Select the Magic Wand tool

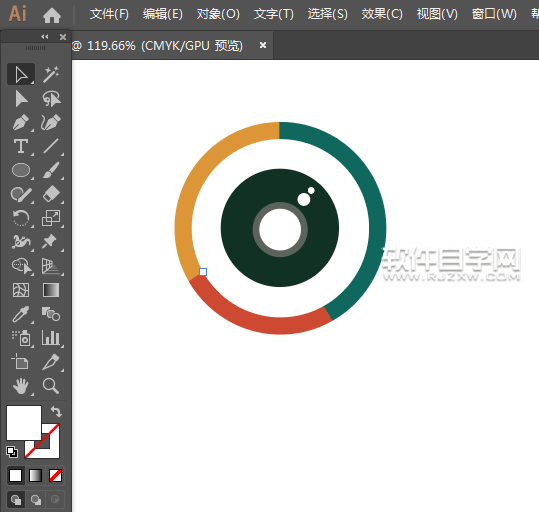pos(51,74)
